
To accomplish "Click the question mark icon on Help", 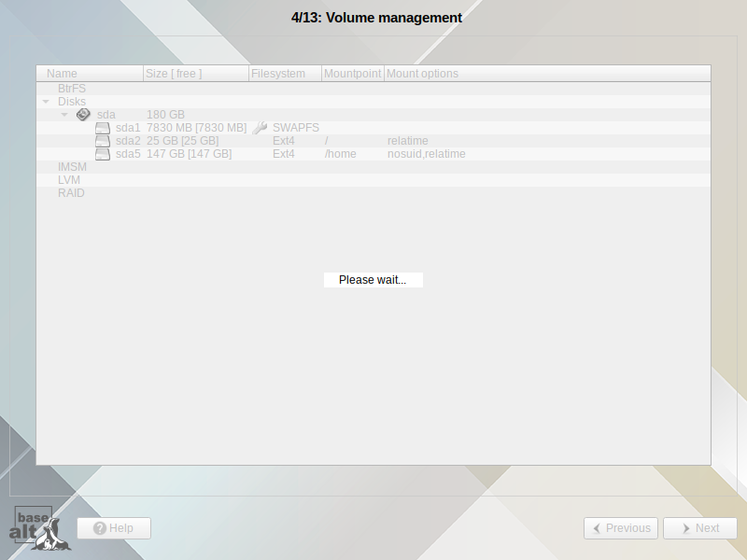I will click(x=100, y=528).
